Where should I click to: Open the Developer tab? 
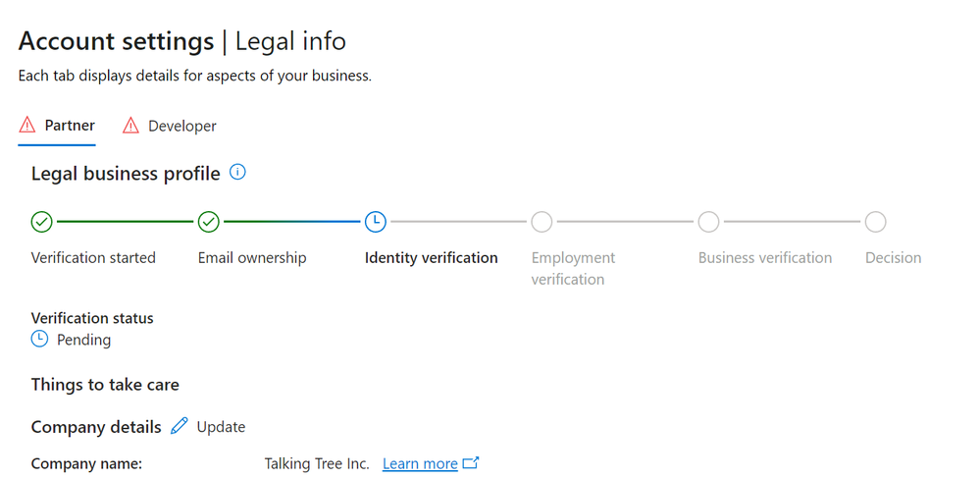tap(181, 126)
